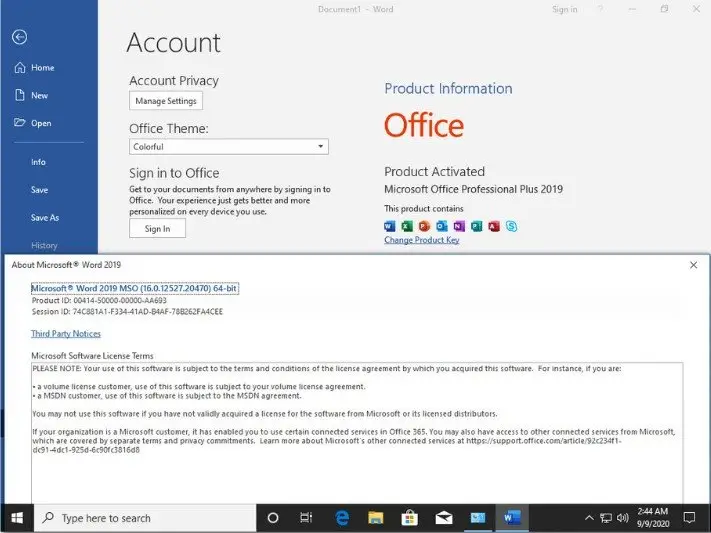The image size is (711, 533).
Task: Click the OneNote product icon
Action: pos(459,226)
